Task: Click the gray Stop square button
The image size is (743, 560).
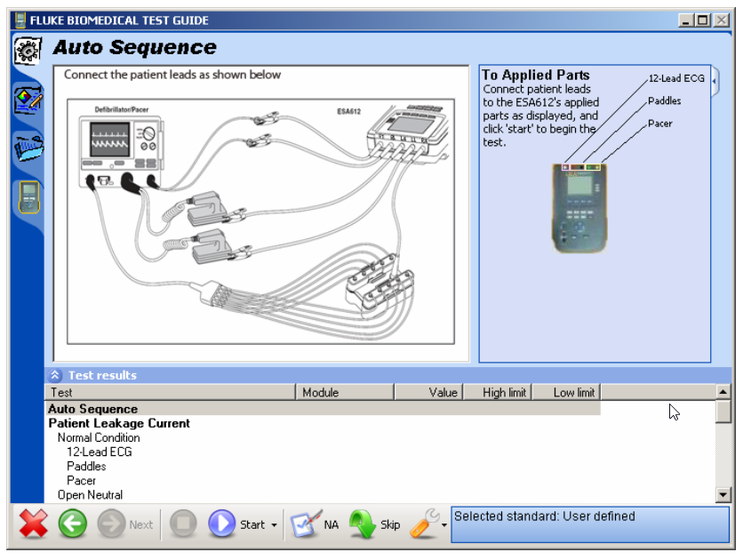Action: click(x=183, y=524)
